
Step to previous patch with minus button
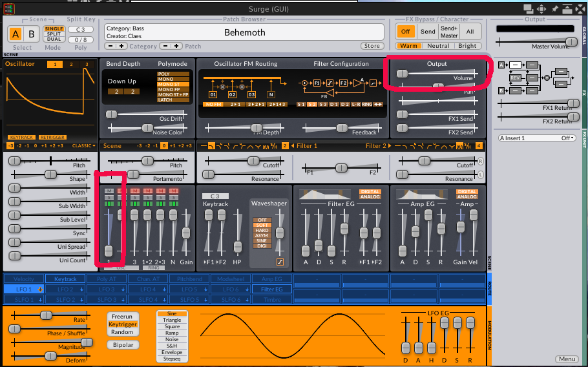click(x=165, y=46)
